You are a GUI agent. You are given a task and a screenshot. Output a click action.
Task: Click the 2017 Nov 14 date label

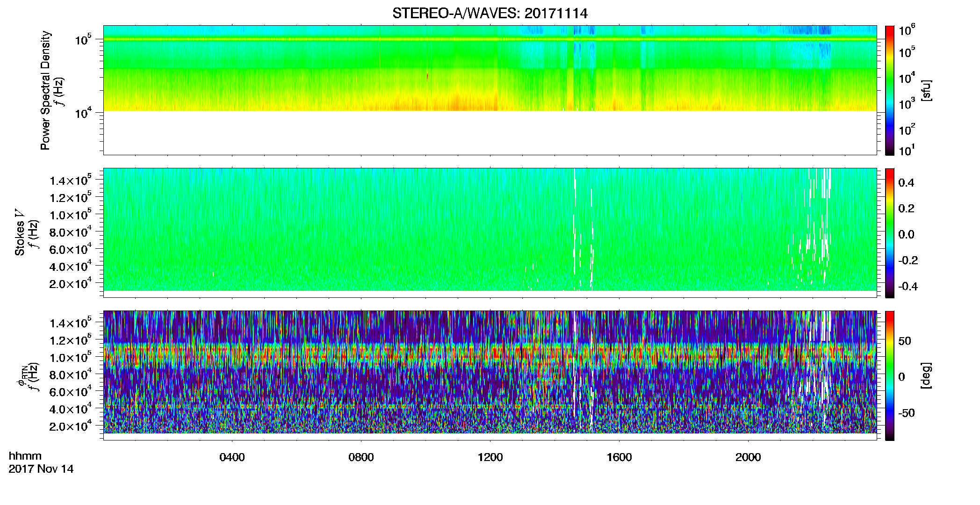point(41,469)
